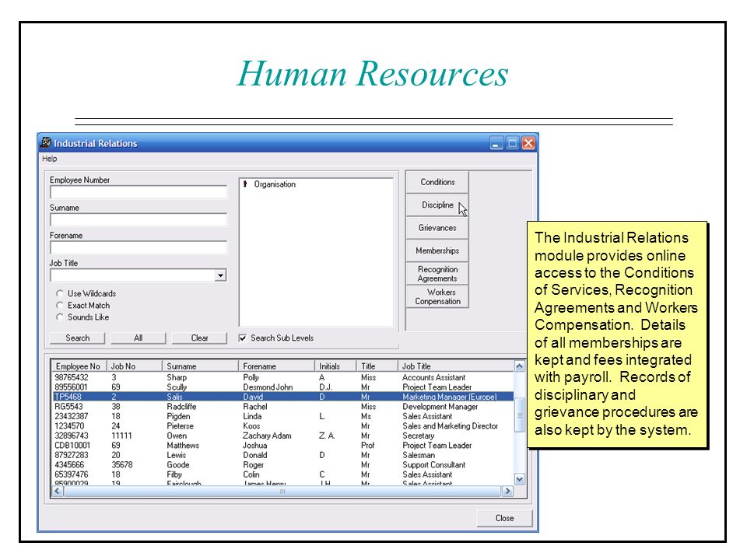This screenshot has height=560, width=747.
Task: Sort by Forename column header
Action: [276, 366]
